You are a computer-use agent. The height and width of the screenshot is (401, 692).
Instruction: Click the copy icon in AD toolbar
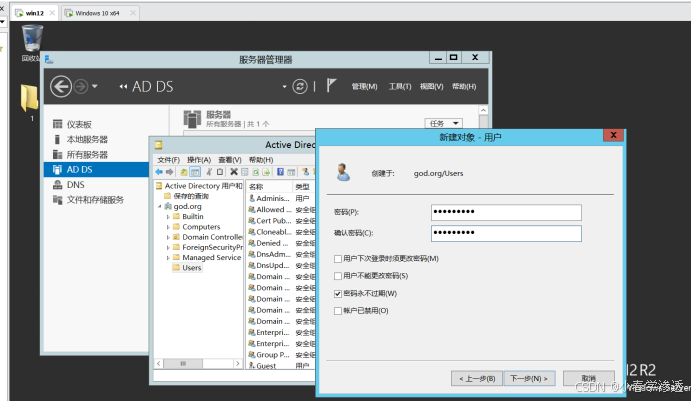click(220, 172)
